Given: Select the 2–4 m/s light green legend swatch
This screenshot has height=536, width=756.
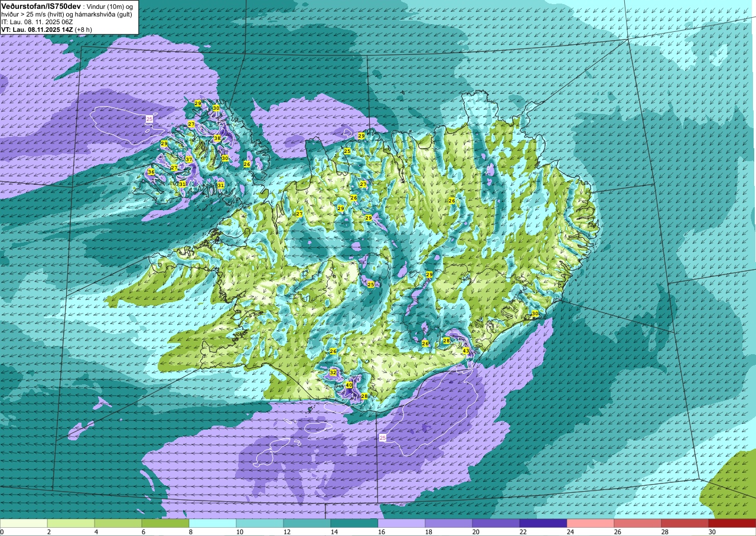Looking at the screenshot, I should click(x=71, y=523).
